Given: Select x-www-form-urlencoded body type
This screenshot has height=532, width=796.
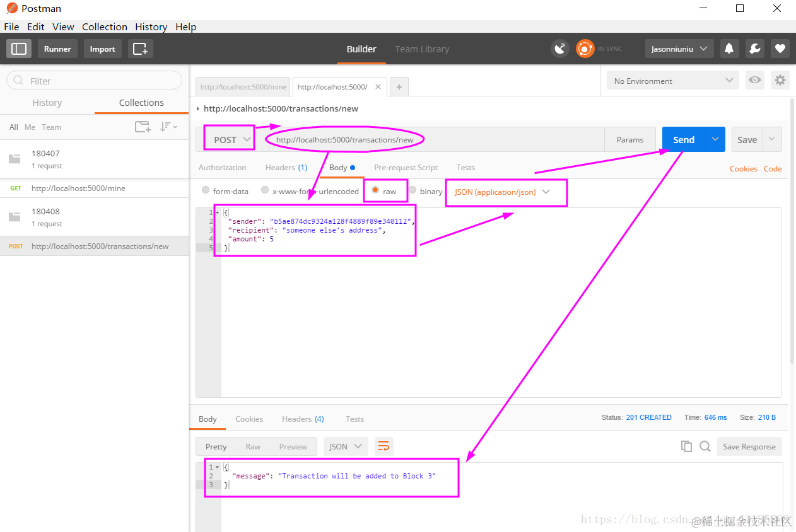Looking at the screenshot, I should pyautogui.click(x=265, y=190).
